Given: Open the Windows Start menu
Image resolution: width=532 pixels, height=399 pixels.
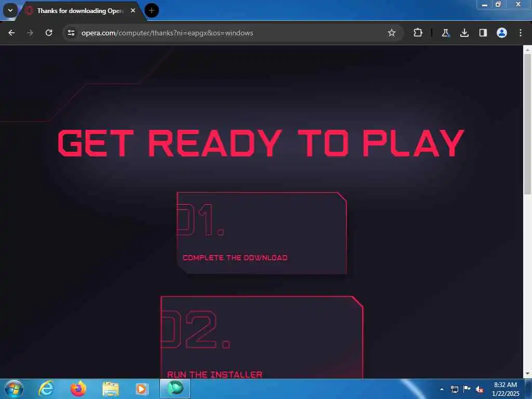Looking at the screenshot, I should [x=14, y=389].
